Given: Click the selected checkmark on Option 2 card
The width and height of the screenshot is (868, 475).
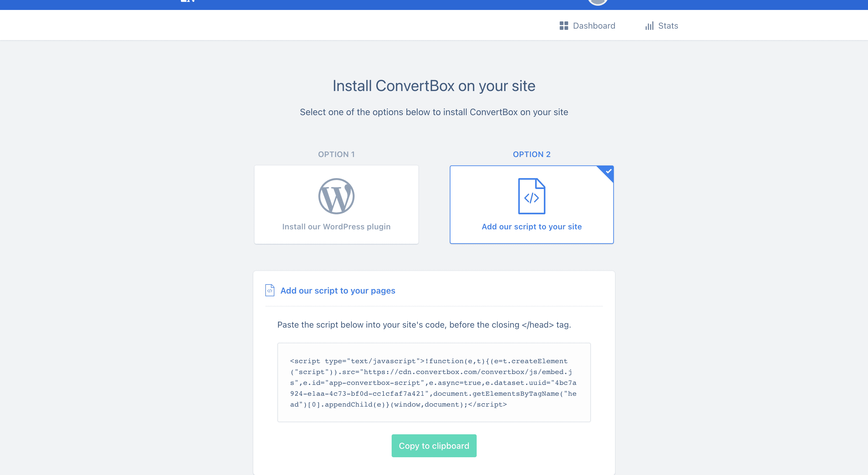Looking at the screenshot, I should 608,171.
